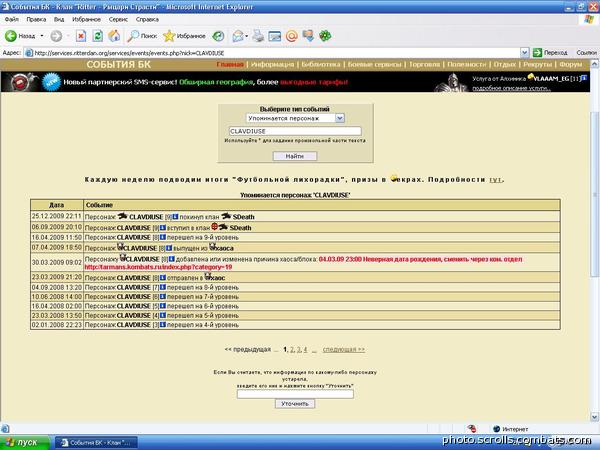Expand the event type dropdown
Image resolution: width=600 pixels, height=450 pixels.
(340, 118)
